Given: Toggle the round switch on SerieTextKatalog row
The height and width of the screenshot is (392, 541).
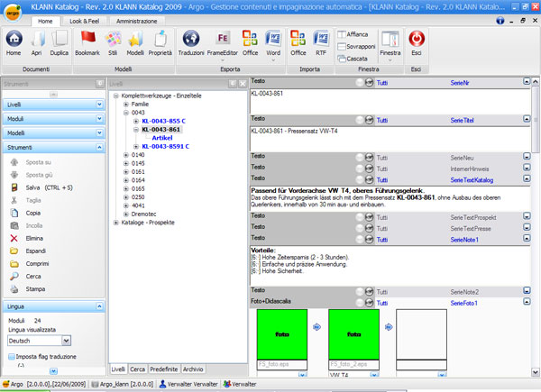Looking at the screenshot, I should [x=369, y=179].
